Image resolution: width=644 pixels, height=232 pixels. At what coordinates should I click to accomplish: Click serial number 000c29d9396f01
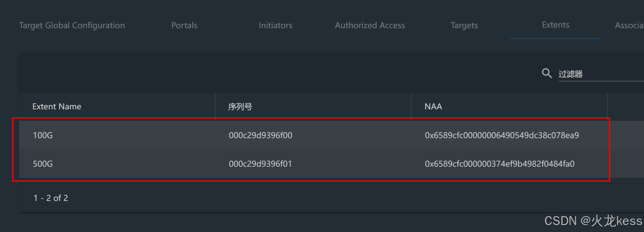(260, 164)
